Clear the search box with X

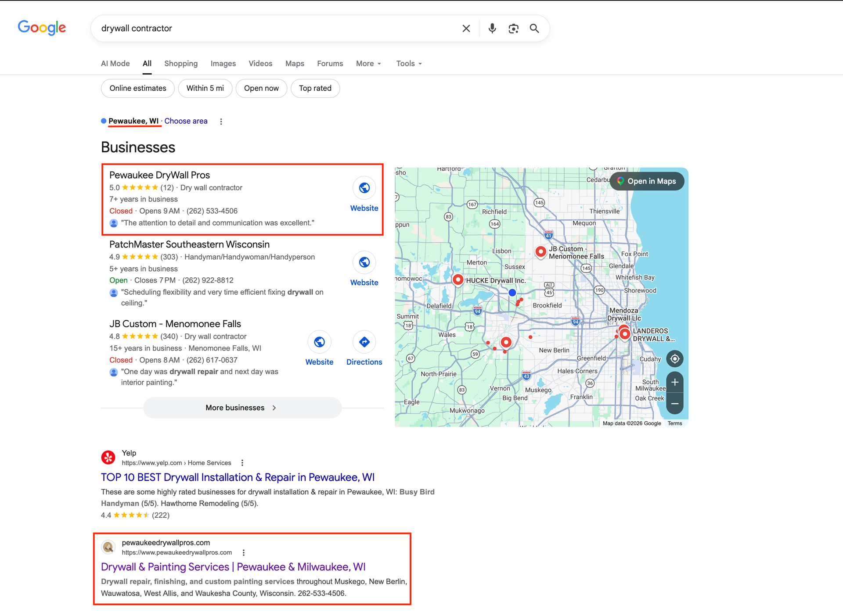click(x=466, y=29)
